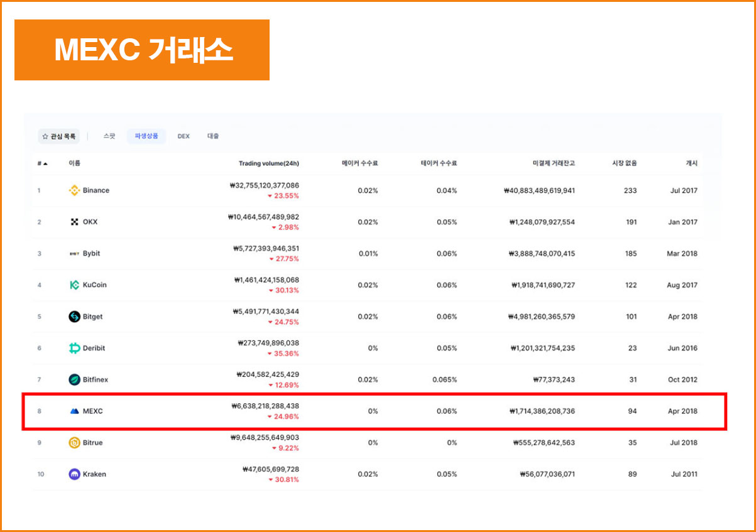This screenshot has height=532, width=756.
Task: Click Binance 23.55% change value
Action: 284,196
